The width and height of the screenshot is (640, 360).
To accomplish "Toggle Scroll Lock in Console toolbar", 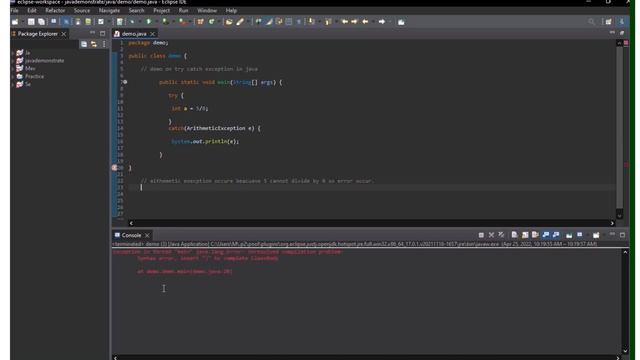I will click(x=525, y=235).
